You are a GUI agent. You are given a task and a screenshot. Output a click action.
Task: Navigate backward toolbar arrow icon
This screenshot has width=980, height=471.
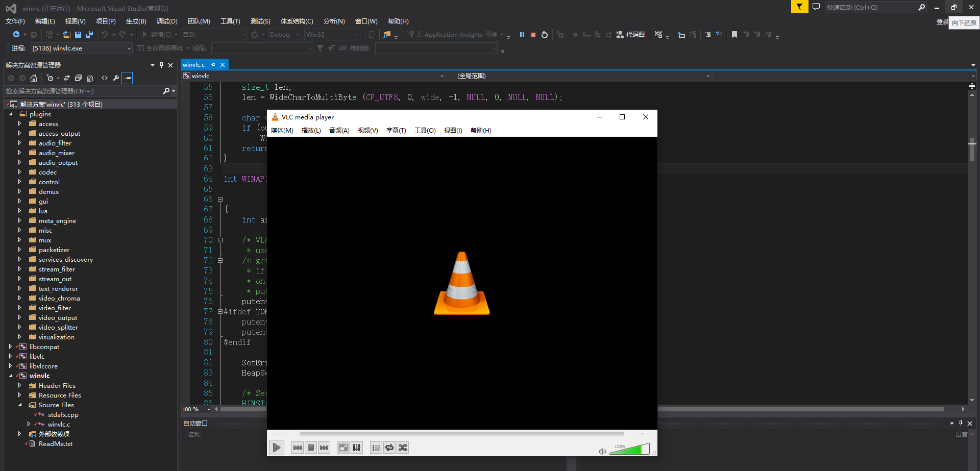(x=16, y=35)
